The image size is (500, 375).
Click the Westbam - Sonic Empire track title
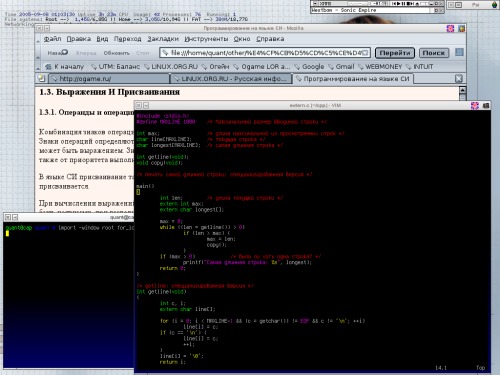(x=344, y=10)
